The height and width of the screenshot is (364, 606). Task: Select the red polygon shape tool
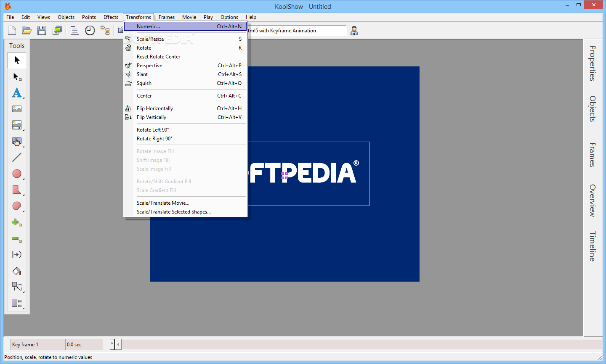[17, 190]
